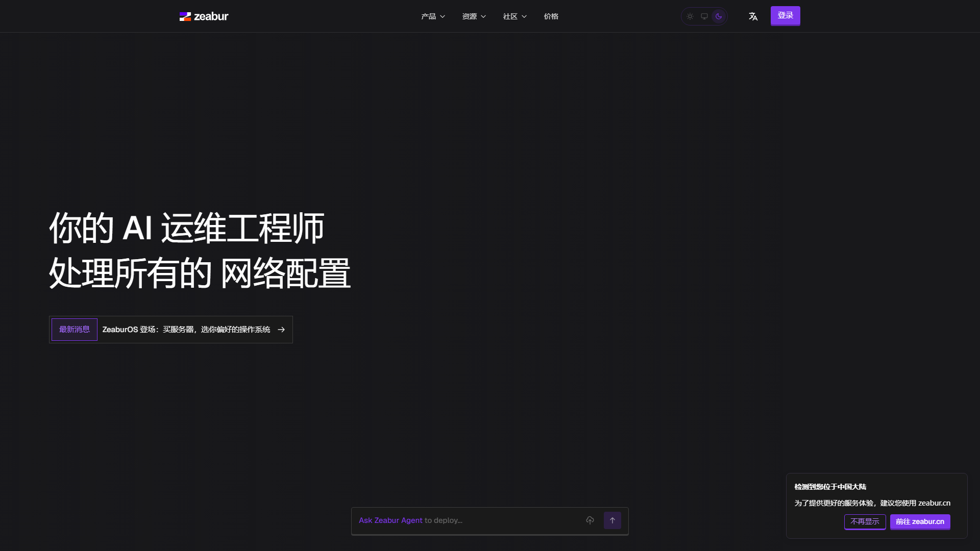Open the 价格 pricing page
The width and height of the screenshot is (980, 551).
(551, 16)
